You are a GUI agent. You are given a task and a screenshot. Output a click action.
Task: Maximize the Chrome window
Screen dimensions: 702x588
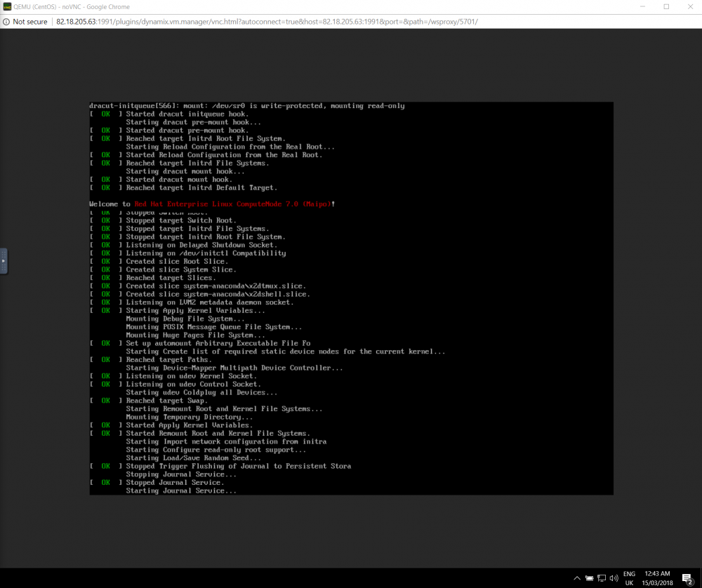[666, 7]
